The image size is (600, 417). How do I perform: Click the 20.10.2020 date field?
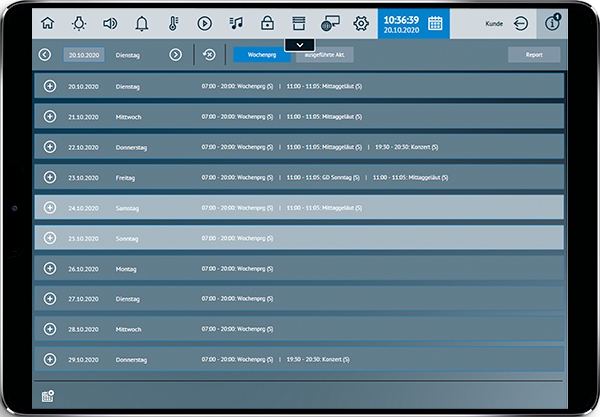click(x=84, y=55)
